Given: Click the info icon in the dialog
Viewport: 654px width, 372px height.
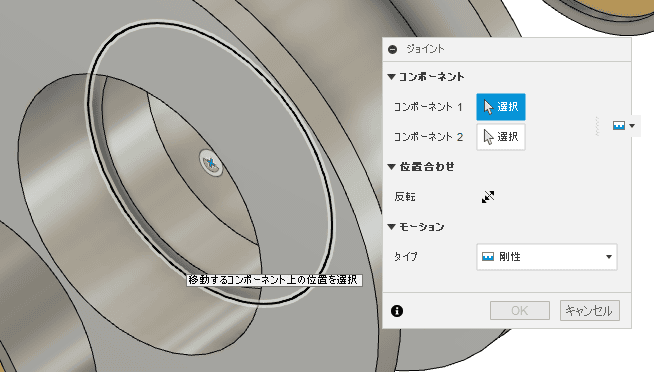Looking at the screenshot, I should click(397, 311).
